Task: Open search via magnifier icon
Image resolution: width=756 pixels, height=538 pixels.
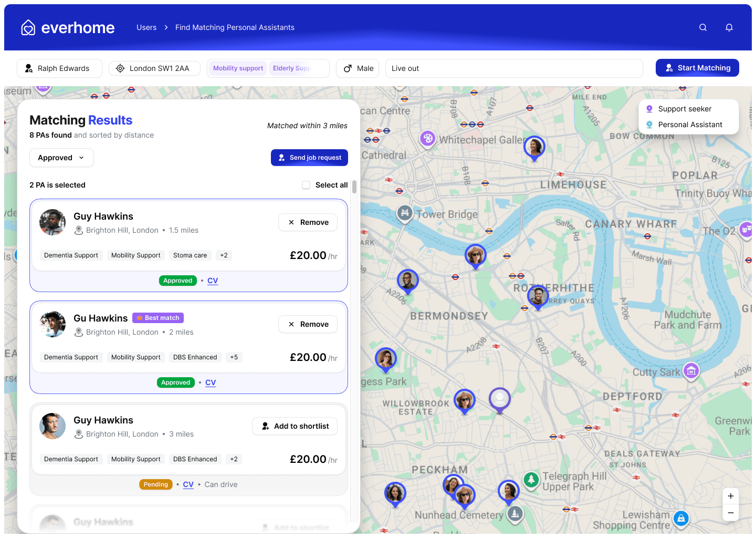Action: click(x=703, y=27)
